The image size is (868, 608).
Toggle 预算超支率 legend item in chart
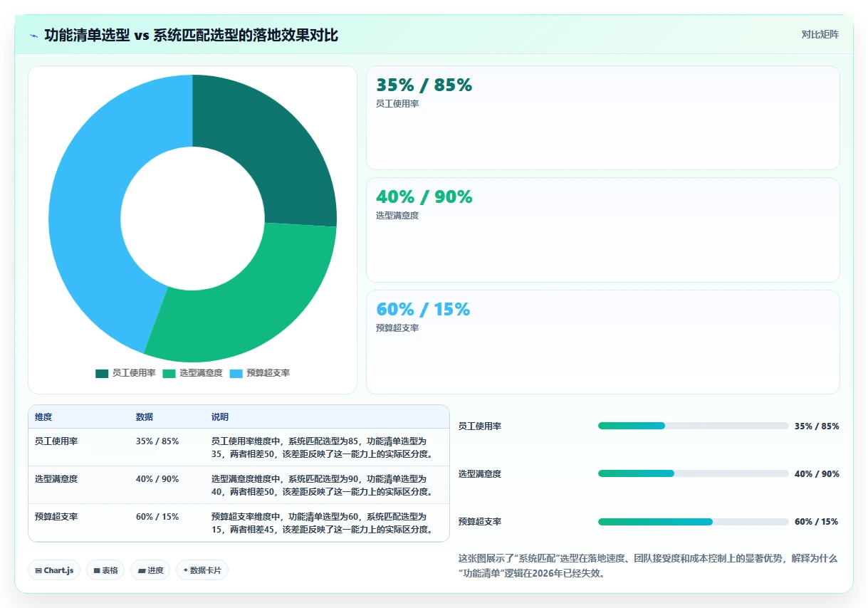point(259,373)
